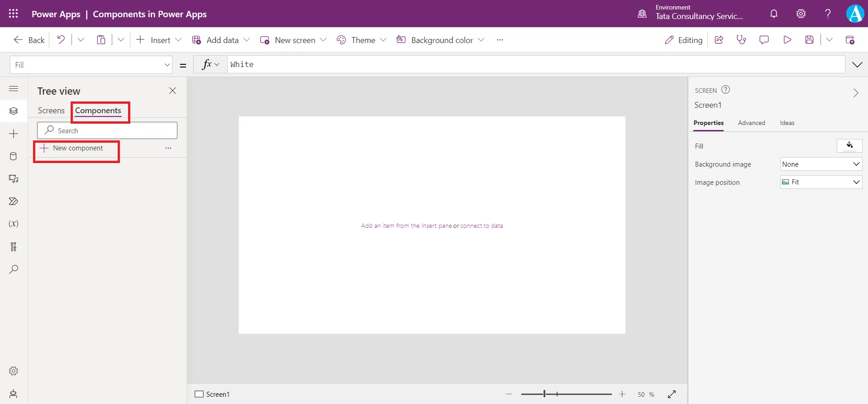Open the Share icon in the toolbar
868x404 pixels.
719,40
